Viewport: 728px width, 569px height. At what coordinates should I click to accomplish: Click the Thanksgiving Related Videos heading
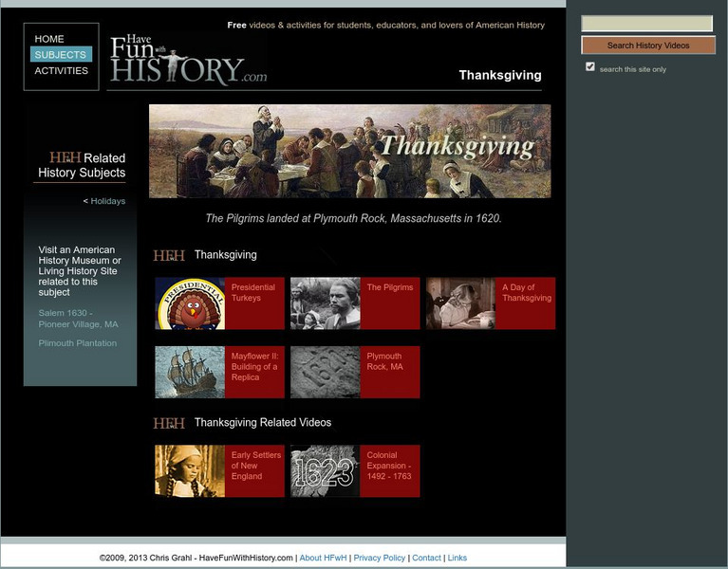[x=263, y=422]
